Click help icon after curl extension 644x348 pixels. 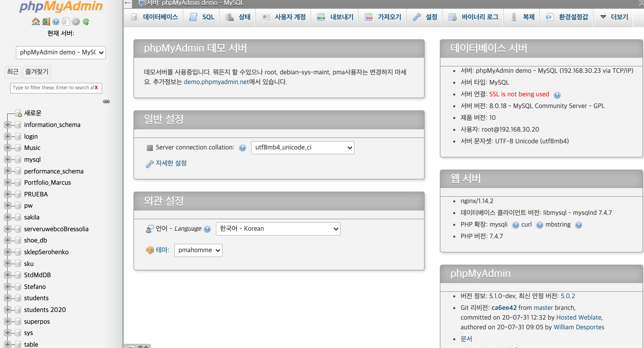pyautogui.click(x=539, y=225)
